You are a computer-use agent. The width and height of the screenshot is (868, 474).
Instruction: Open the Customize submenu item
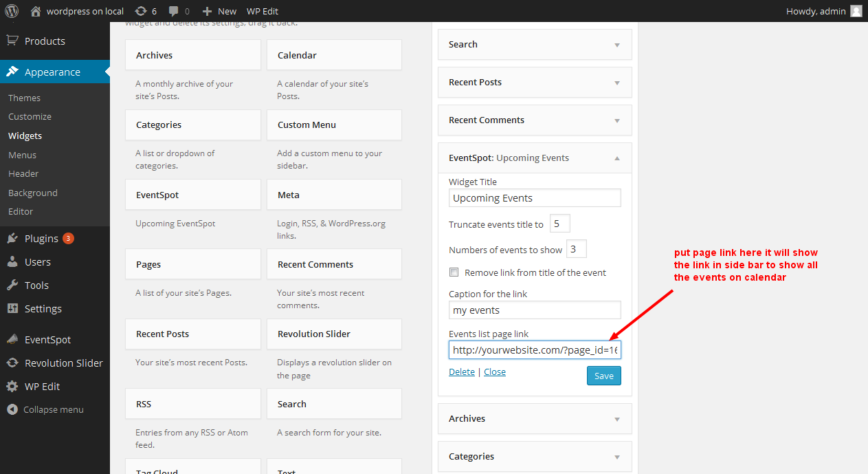coord(30,117)
